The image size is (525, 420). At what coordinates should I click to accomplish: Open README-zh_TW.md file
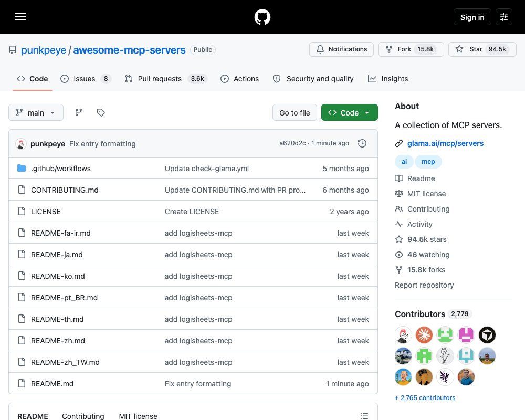tap(65, 362)
